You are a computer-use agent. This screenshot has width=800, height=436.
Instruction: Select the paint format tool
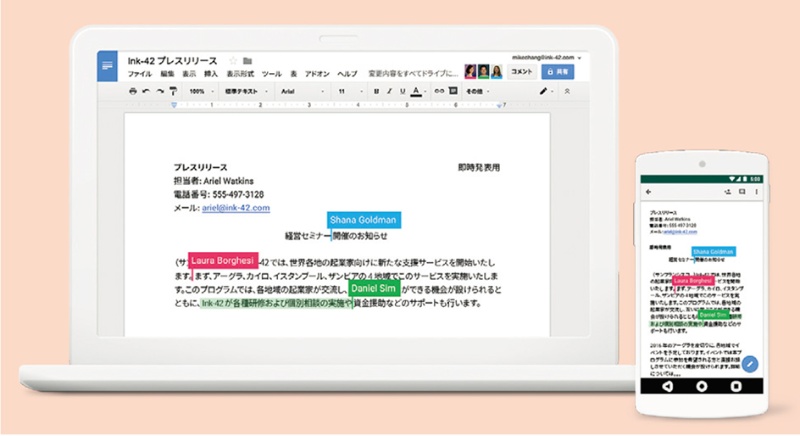173,91
